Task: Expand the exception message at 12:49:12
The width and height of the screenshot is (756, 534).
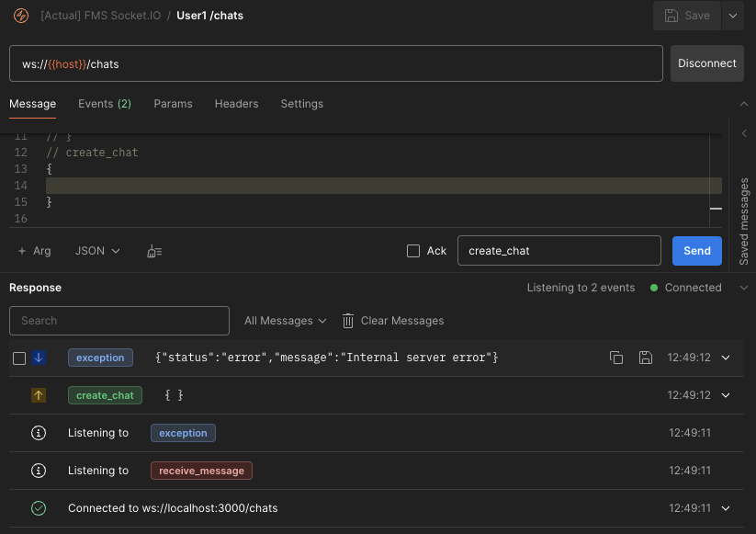Action: pyautogui.click(x=726, y=358)
